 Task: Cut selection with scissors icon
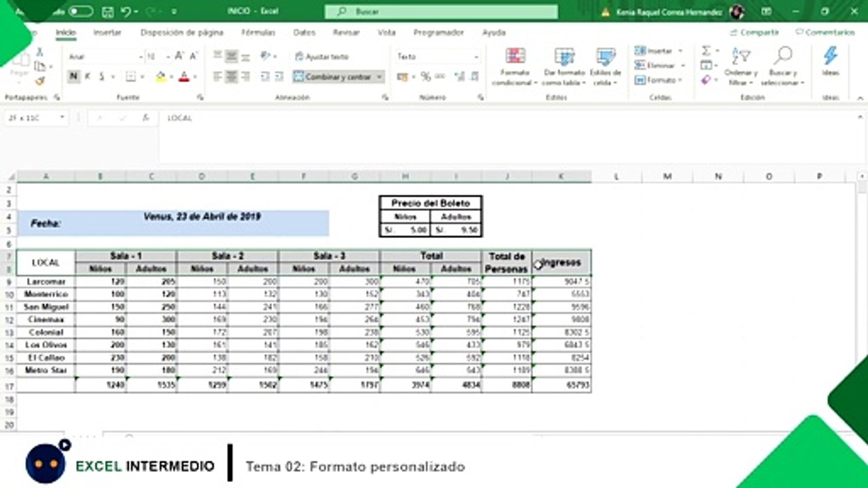pyautogui.click(x=39, y=52)
